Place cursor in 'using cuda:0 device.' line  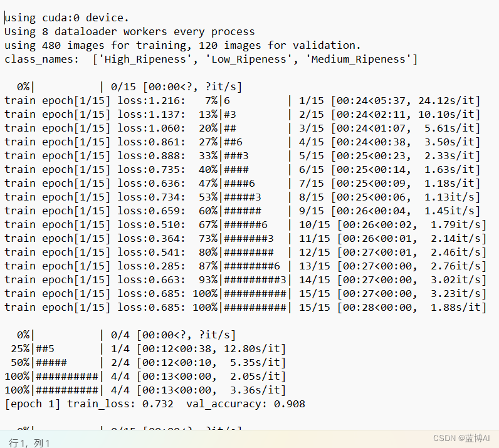click(x=67, y=18)
